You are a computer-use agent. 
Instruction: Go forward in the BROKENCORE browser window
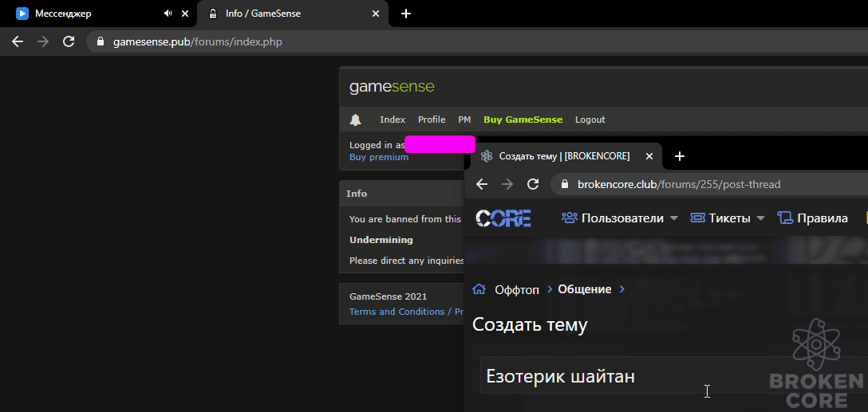pos(507,184)
